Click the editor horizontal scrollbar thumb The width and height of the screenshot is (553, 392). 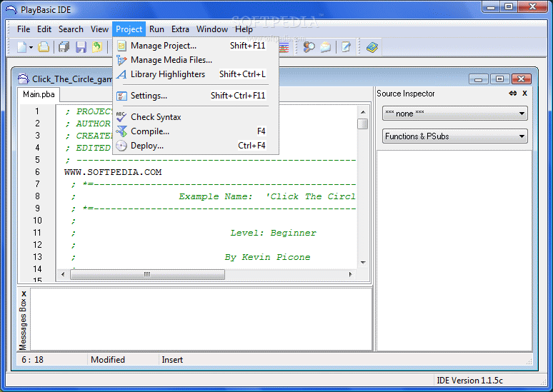pyautogui.click(x=147, y=274)
